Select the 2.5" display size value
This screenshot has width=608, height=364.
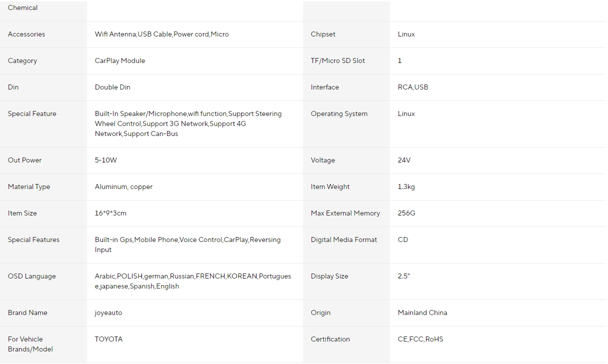click(x=404, y=276)
